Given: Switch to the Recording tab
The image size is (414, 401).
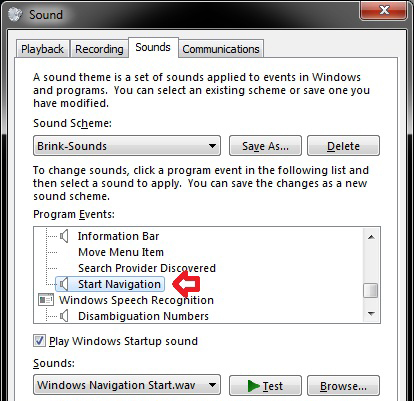Looking at the screenshot, I should 99,49.
